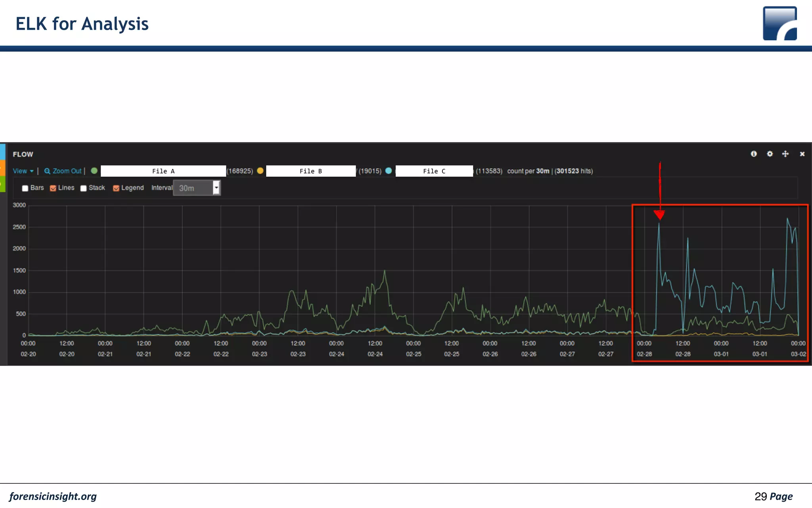Click the panel info icon
Screen dimensions: 812x508
click(754, 154)
